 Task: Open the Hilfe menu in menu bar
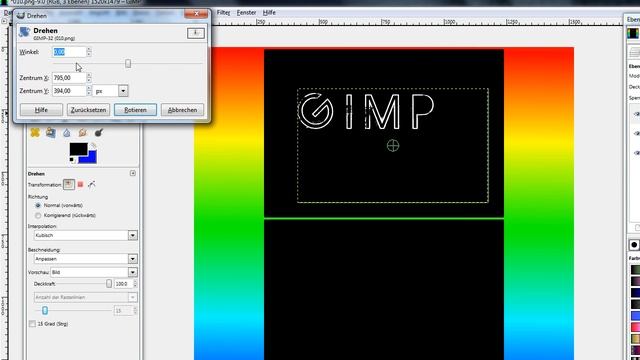coord(269,13)
